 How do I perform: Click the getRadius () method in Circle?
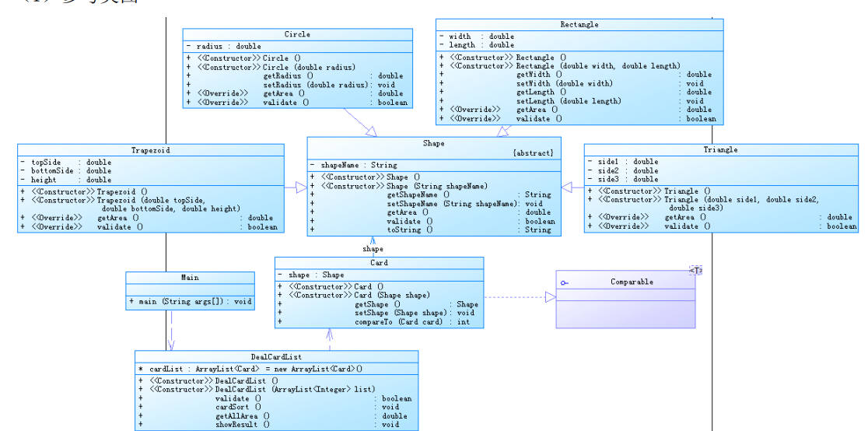tap(288, 76)
